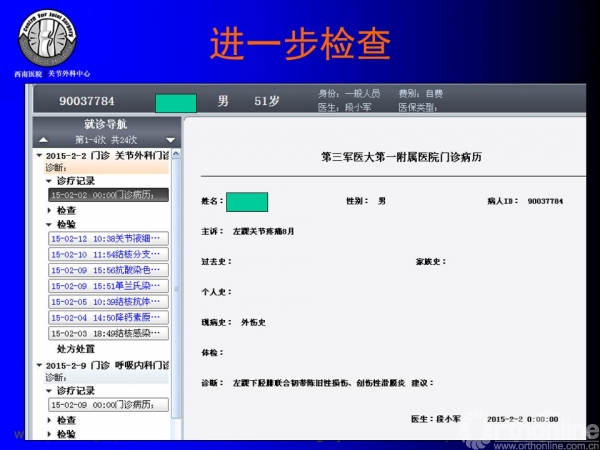Screen dimensions: 600x450
Task: Collapse 诊疗记录 under the 2015-2-2 visit
Action: pyautogui.click(x=50, y=181)
